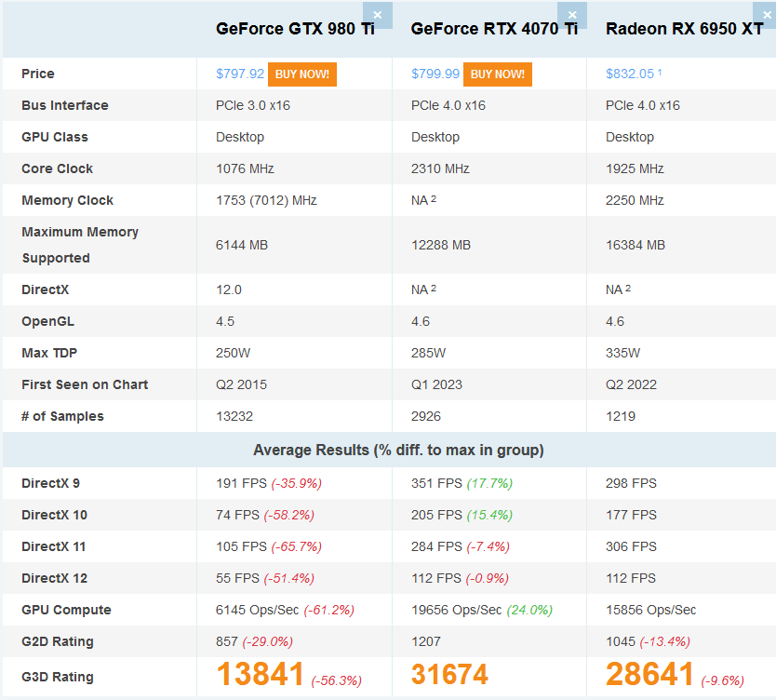Viewport: 776px width, 700px height.
Task: Open the $797.92 price link
Action: pos(240,74)
